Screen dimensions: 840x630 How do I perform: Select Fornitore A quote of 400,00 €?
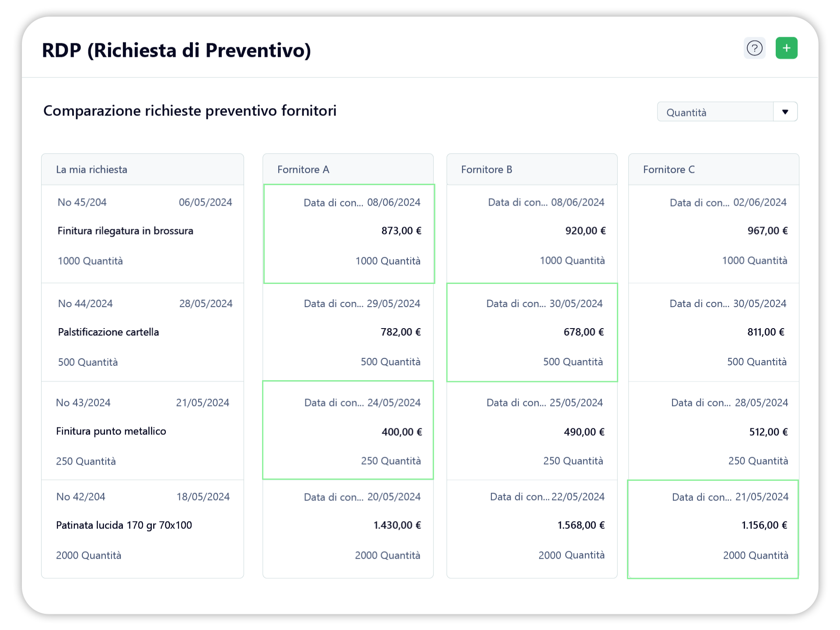tap(348, 430)
